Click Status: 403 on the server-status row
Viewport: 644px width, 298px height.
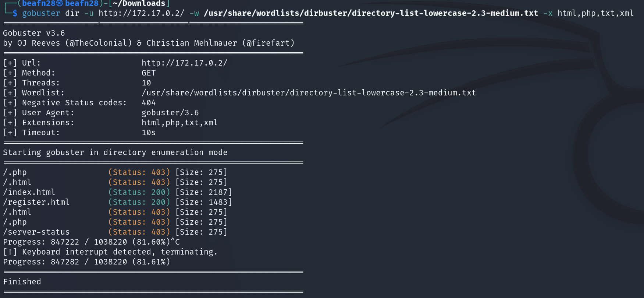point(139,232)
